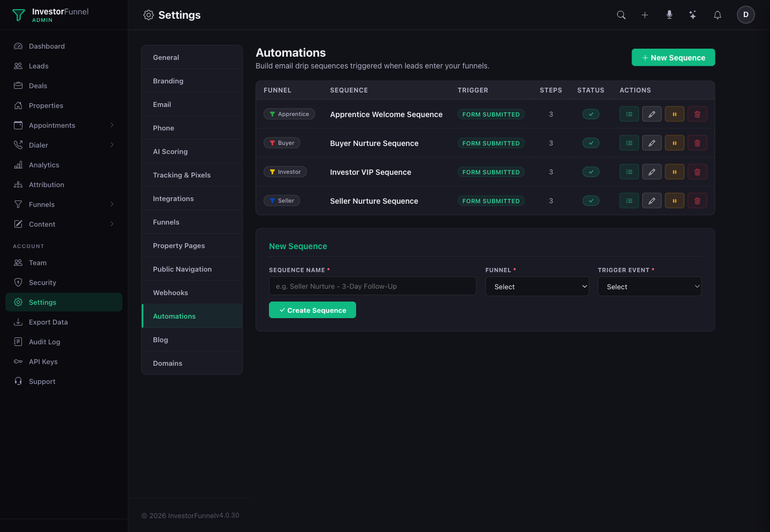Delete the Seller Nurture Sequence
The height and width of the screenshot is (532, 770).
click(x=697, y=201)
